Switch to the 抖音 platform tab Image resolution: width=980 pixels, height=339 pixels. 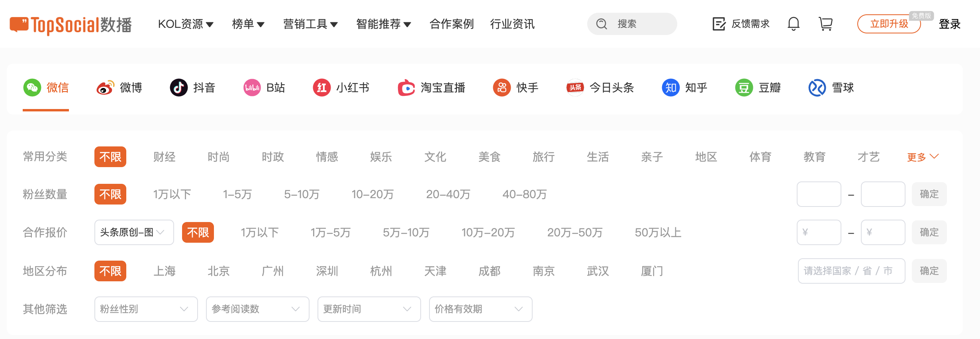(193, 88)
